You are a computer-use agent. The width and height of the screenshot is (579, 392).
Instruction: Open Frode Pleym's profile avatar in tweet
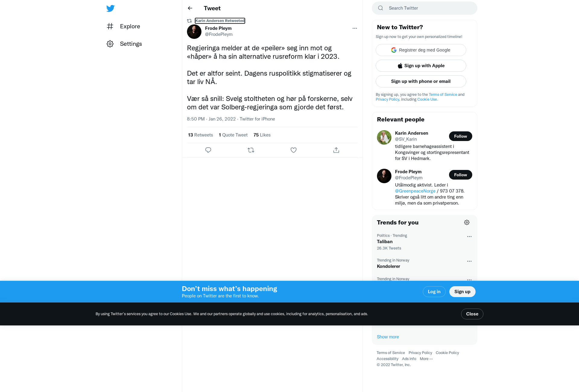click(194, 32)
